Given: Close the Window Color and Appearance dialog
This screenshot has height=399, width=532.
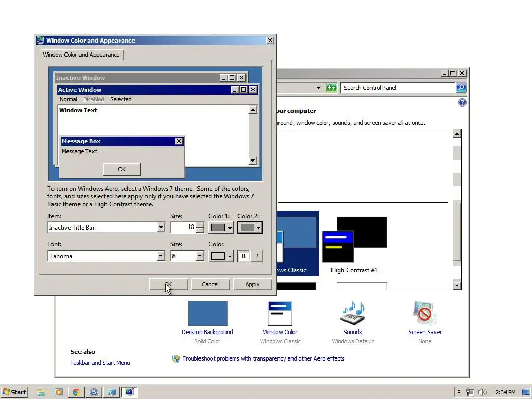Looking at the screenshot, I should (x=270, y=41).
